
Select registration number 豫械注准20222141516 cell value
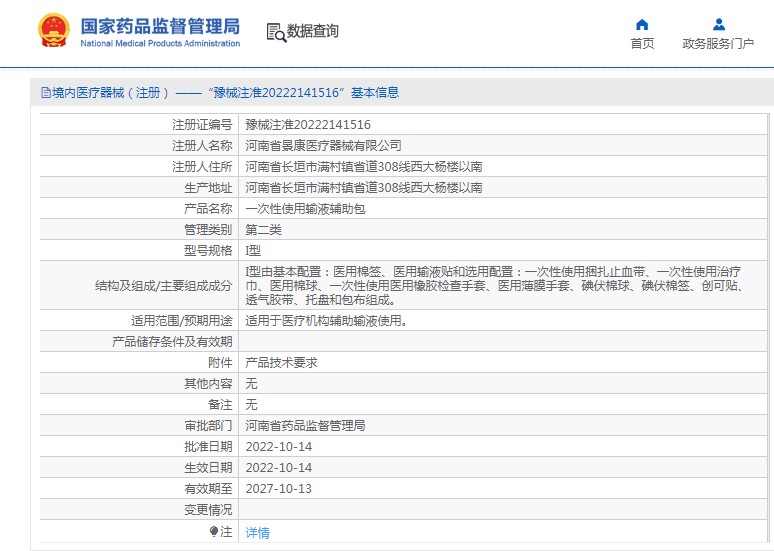click(308, 125)
